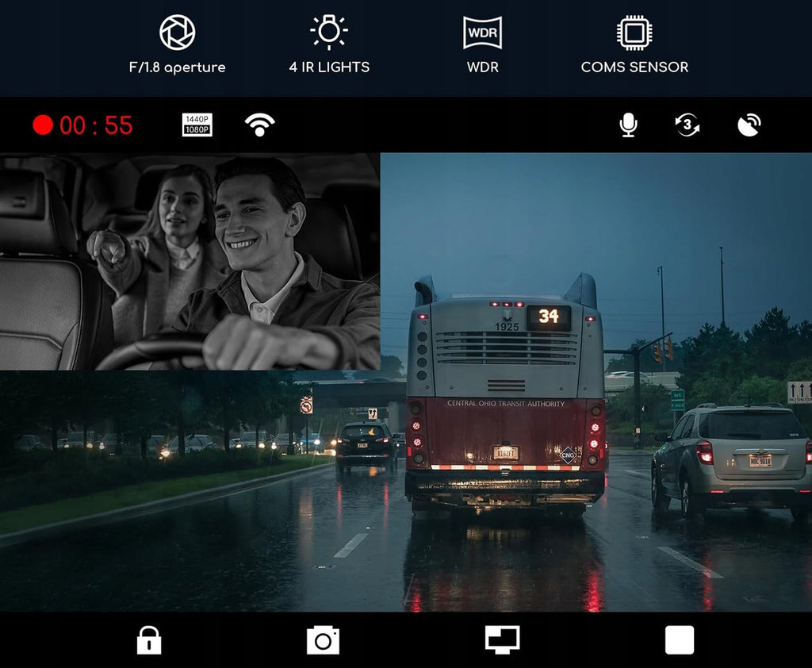
Task: Click the COMS SENSOR text label
Action: pyautogui.click(x=634, y=67)
